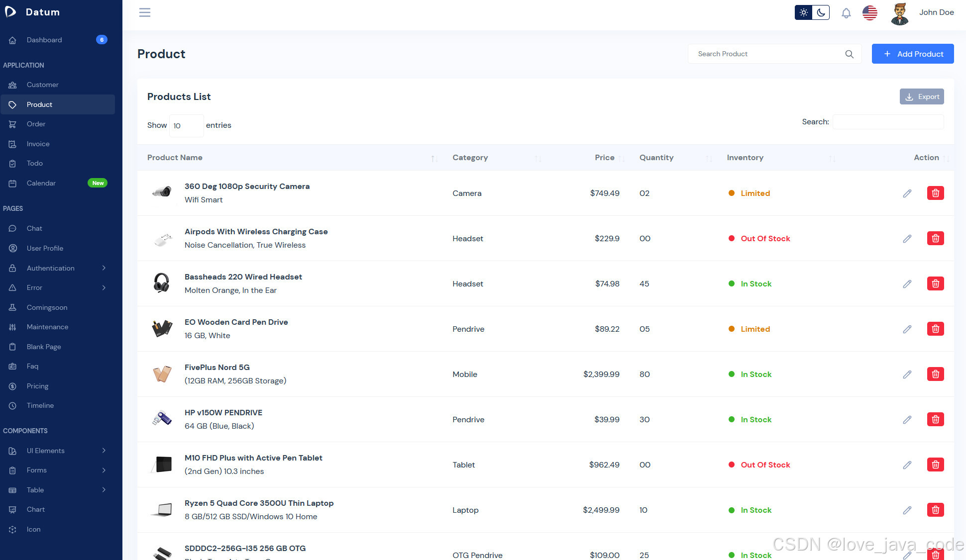966x560 pixels.
Task: Click the table Search input field
Action: point(888,122)
